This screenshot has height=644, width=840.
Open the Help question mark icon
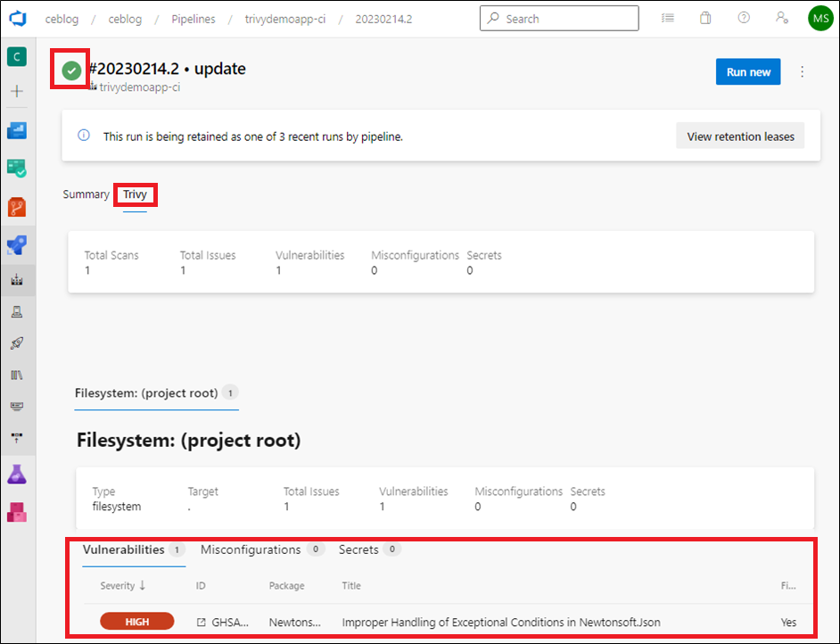tap(744, 18)
